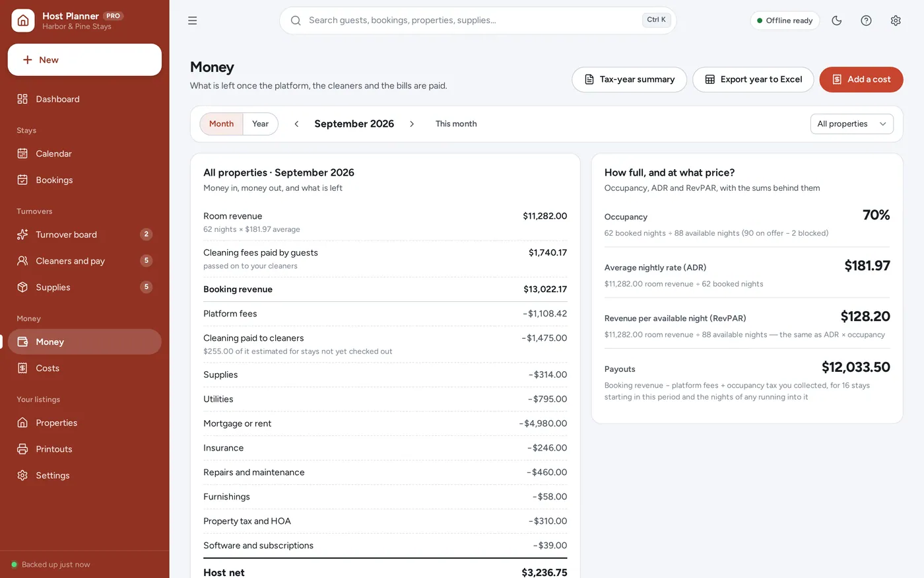Click the Export to Excel table icon
Image resolution: width=924 pixels, height=578 pixels.
pyautogui.click(x=710, y=79)
